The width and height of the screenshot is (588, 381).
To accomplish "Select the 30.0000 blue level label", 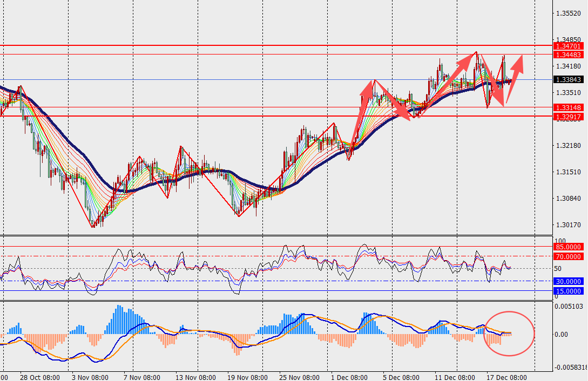I will [568, 282].
